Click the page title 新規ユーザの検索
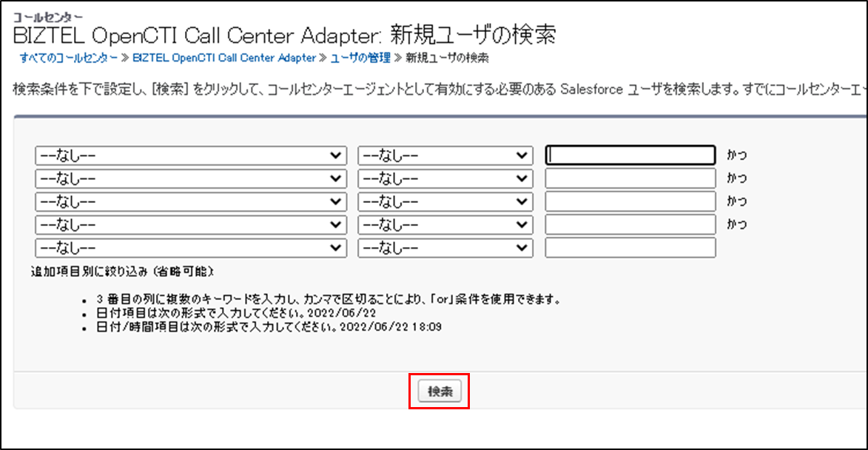This screenshot has width=868, height=450. point(473,36)
